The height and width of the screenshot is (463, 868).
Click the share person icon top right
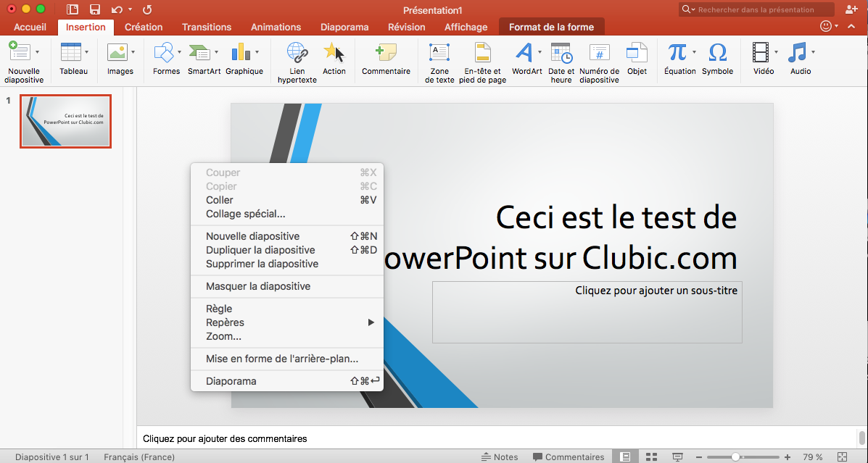[x=851, y=9]
